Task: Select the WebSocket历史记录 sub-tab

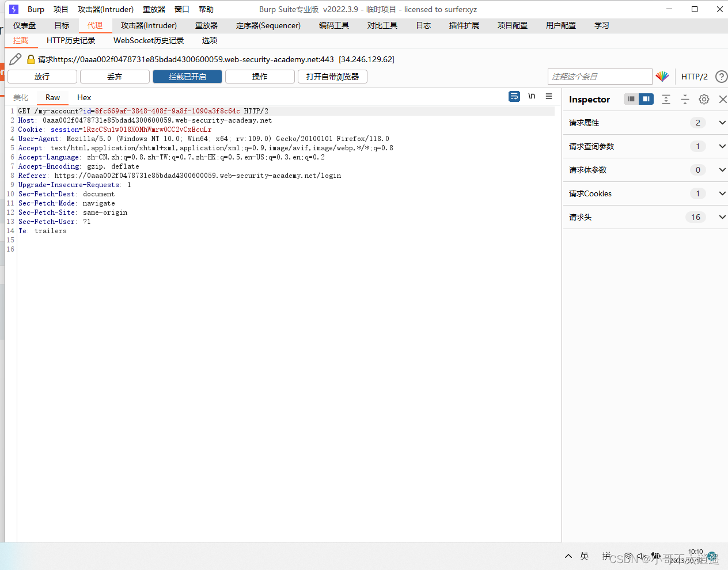Action: (x=149, y=40)
